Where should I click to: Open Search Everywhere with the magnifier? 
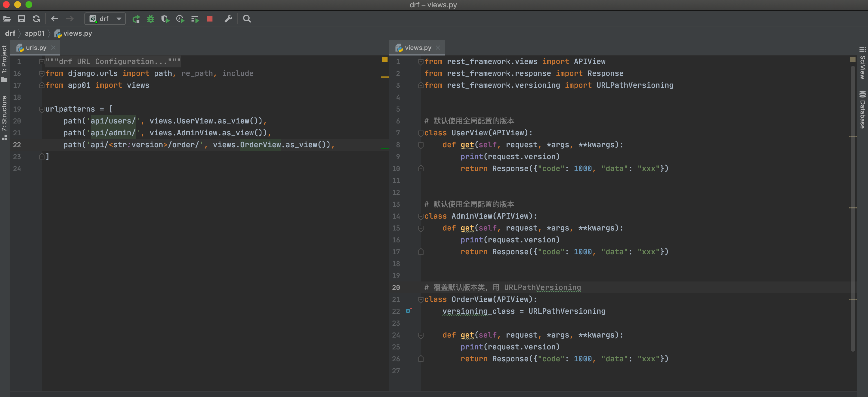247,19
